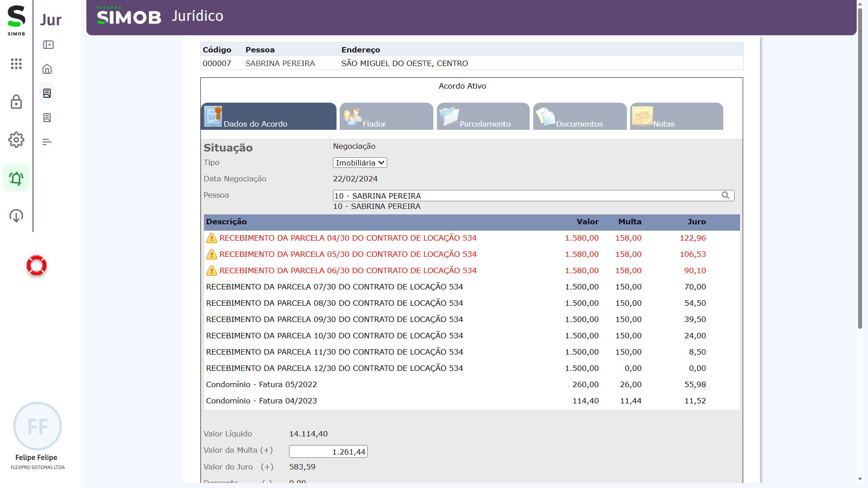Screen dimensions: 868x488
Task: Click magnifier search icon in Pessoa field
Action: click(725, 195)
